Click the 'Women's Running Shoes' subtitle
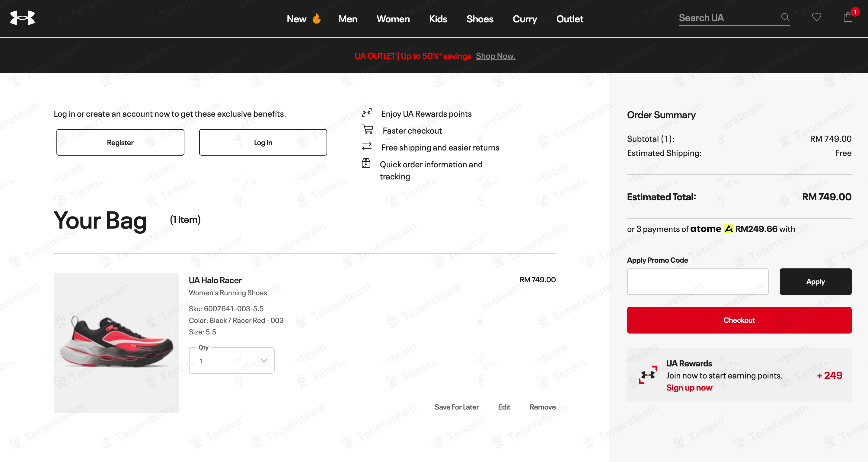Screen dimensions: 868x462 228,293
